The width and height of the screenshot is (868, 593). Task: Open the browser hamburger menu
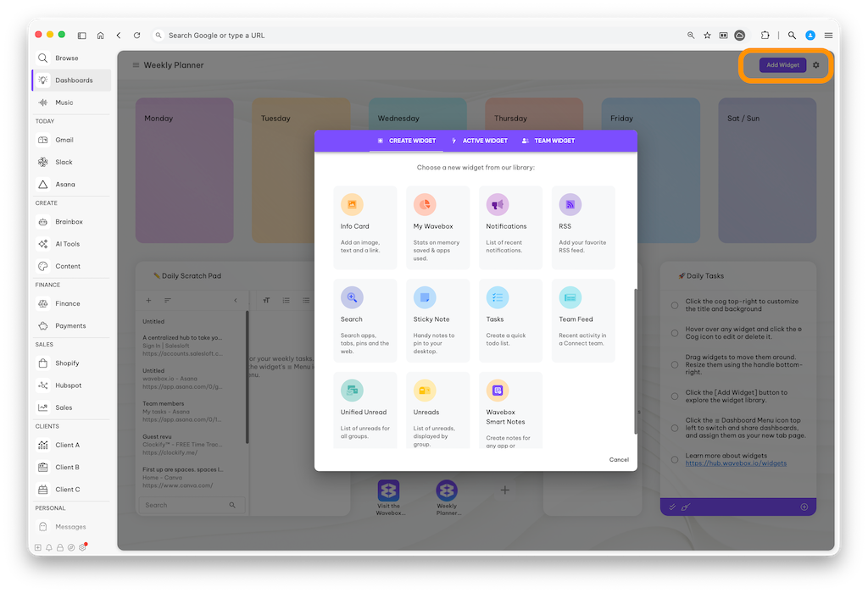828,36
